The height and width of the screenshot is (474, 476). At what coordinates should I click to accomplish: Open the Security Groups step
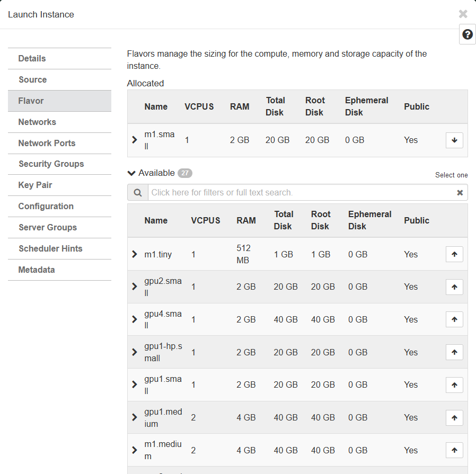point(51,164)
